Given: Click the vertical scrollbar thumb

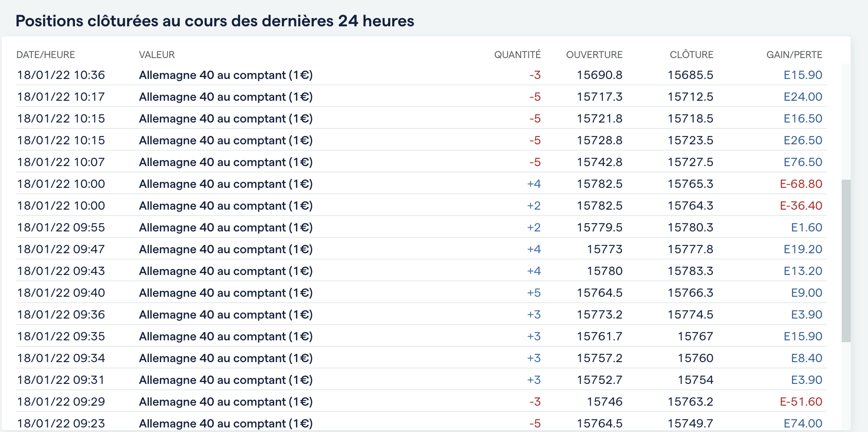Looking at the screenshot, I should pos(846,260).
